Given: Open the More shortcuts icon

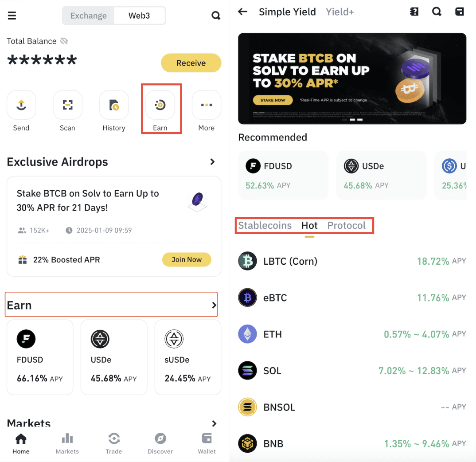Looking at the screenshot, I should pyautogui.click(x=206, y=105).
